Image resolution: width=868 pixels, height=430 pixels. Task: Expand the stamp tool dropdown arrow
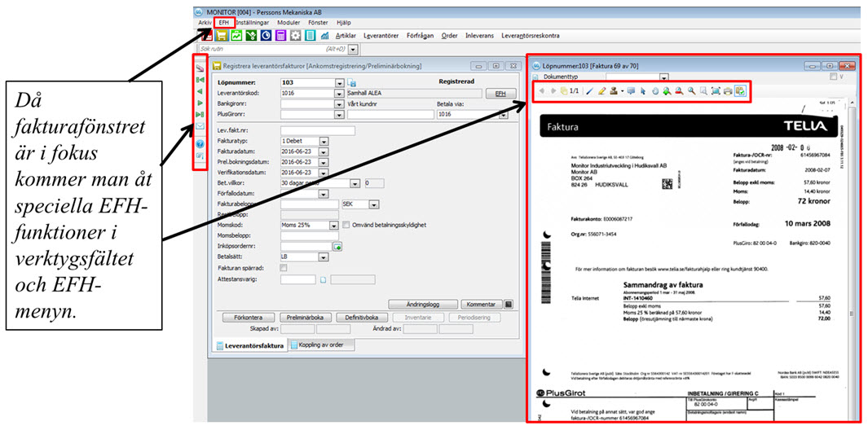[623, 91]
